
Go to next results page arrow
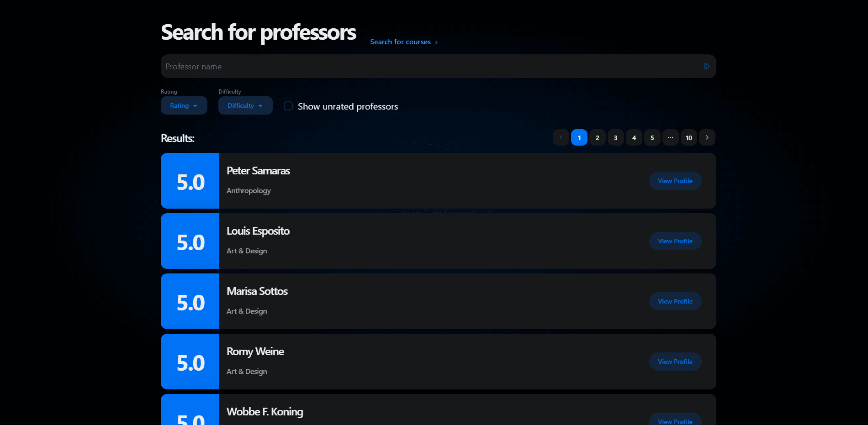(707, 137)
